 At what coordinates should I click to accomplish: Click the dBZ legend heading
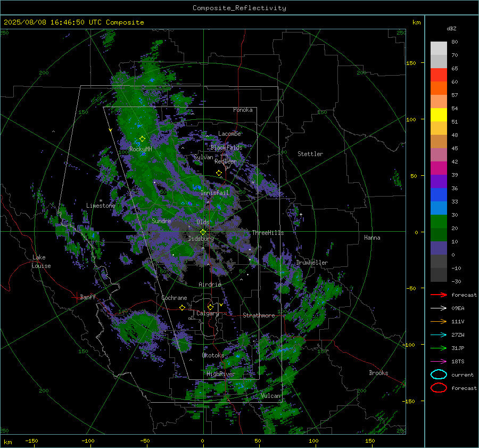(451, 28)
